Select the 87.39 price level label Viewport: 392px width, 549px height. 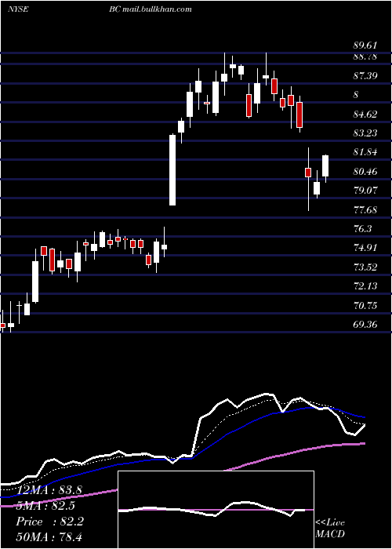[365, 75]
